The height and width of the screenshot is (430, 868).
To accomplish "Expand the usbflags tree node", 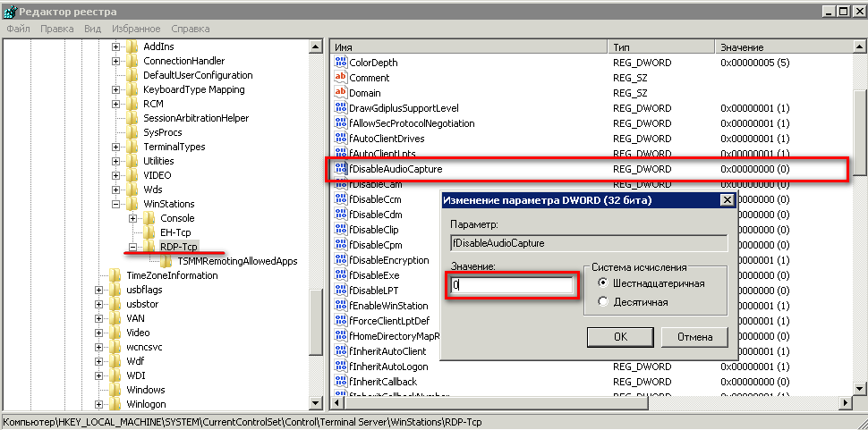I will point(99,290).
